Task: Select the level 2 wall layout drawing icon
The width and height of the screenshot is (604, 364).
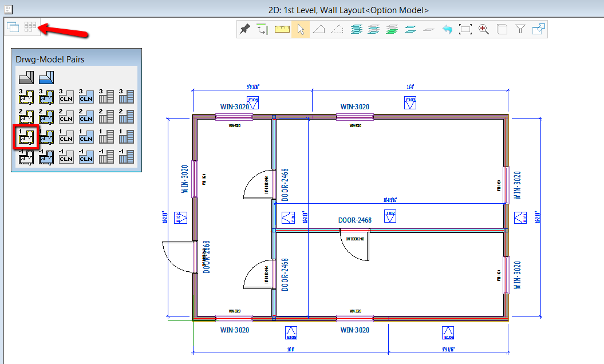Action: point(26,116)
